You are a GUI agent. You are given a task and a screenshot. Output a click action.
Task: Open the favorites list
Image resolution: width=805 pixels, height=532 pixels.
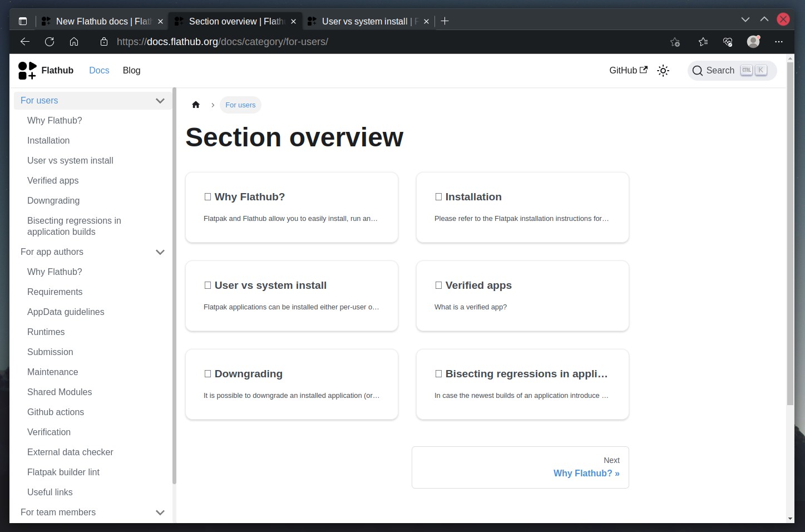click(x=703, y=42)
